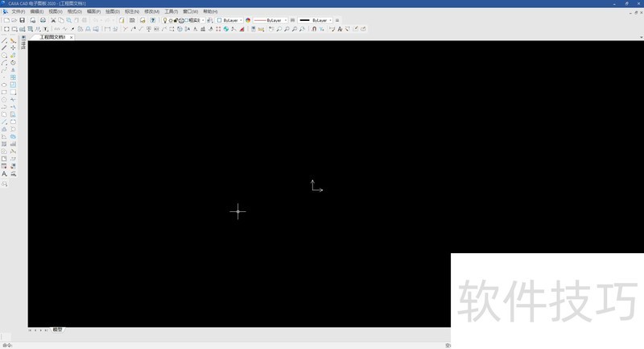Click the Print icon in toolbar

pos(43,20)
